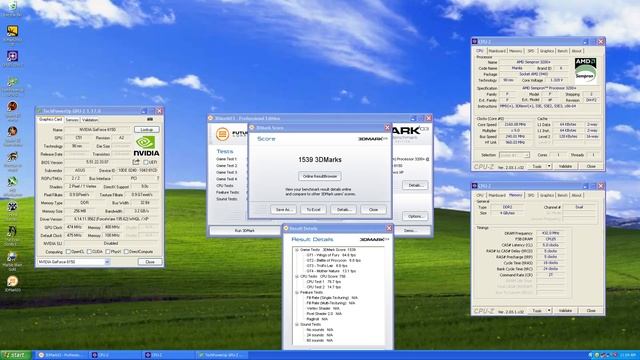Select the Graphics Card tab in GPU-Z
Screen dimensions: 640x360
pyautogui.click(x=50, y=120)
